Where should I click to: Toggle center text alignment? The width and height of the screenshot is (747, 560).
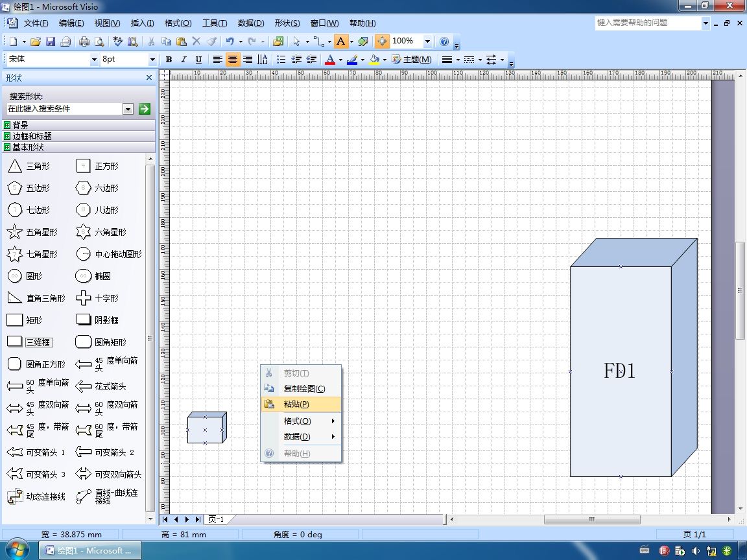233,60
